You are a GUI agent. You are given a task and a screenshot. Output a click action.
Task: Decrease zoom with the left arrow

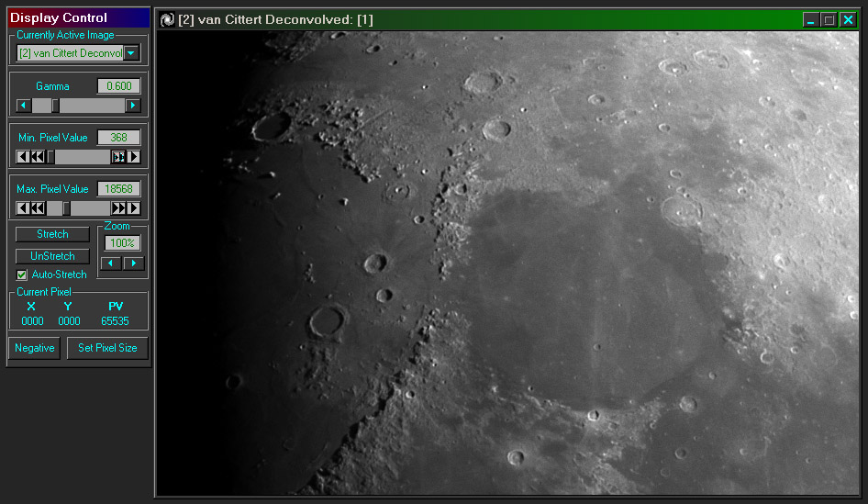click(111, 263)
